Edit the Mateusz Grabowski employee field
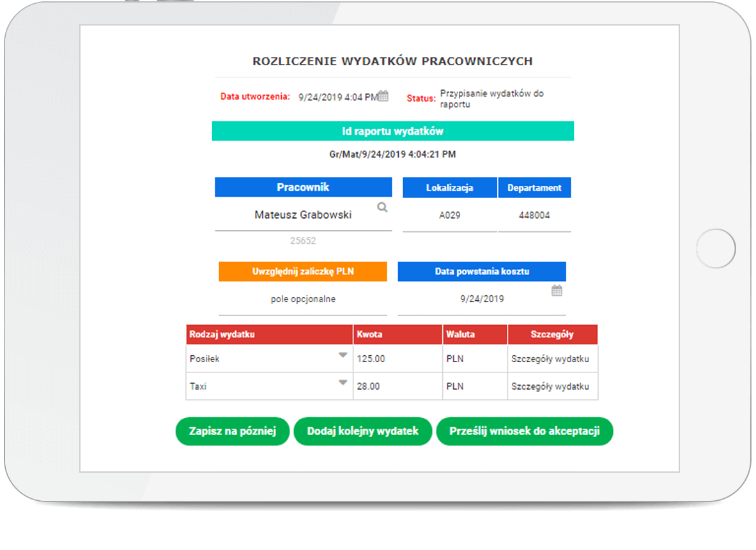The image size is (756, 550). point(303,215)
